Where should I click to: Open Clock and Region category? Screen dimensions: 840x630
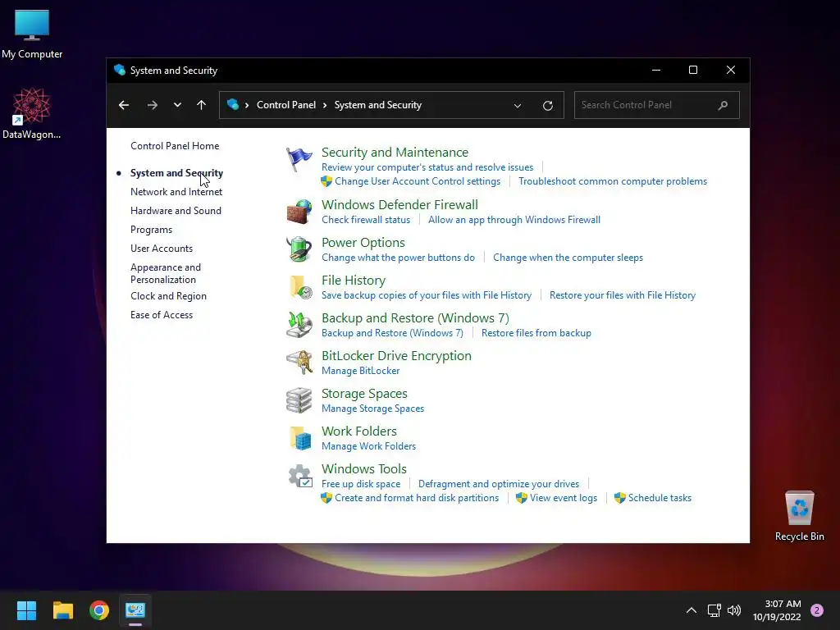168,295
